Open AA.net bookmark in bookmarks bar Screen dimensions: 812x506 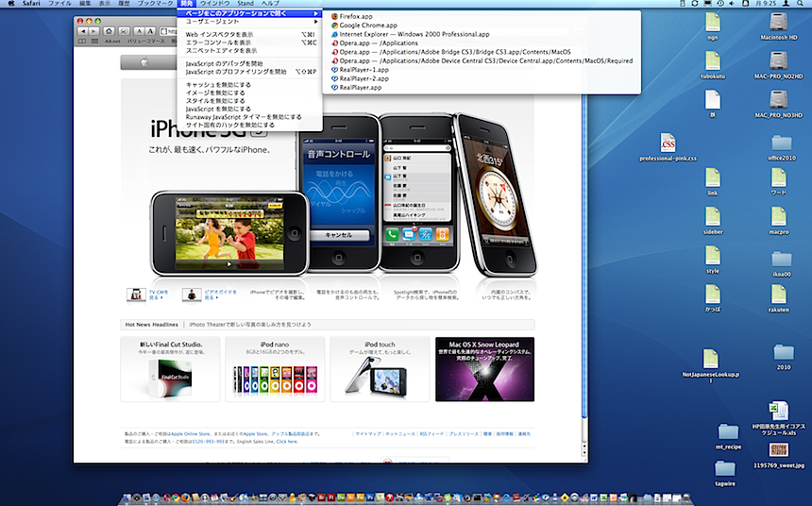112,41
